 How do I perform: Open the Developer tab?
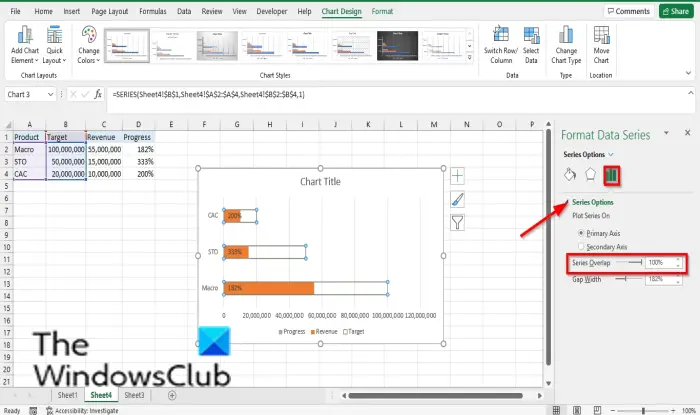tap(271, 11)
